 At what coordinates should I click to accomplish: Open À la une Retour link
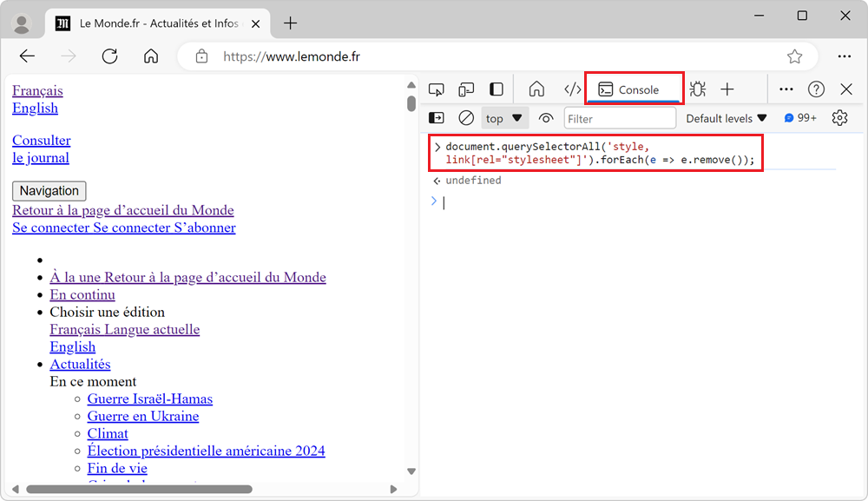(187, 277)
